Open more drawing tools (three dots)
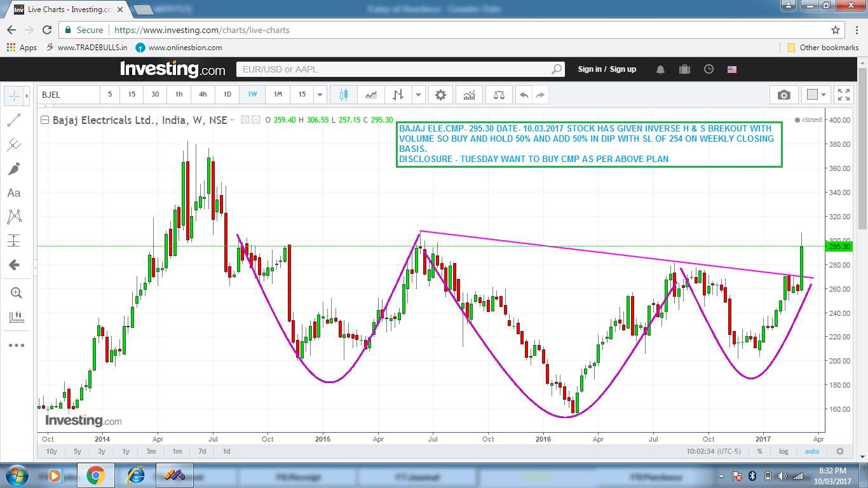Viewport: 868px width, 488px height. pyautogui.click(x=16, y=346)
